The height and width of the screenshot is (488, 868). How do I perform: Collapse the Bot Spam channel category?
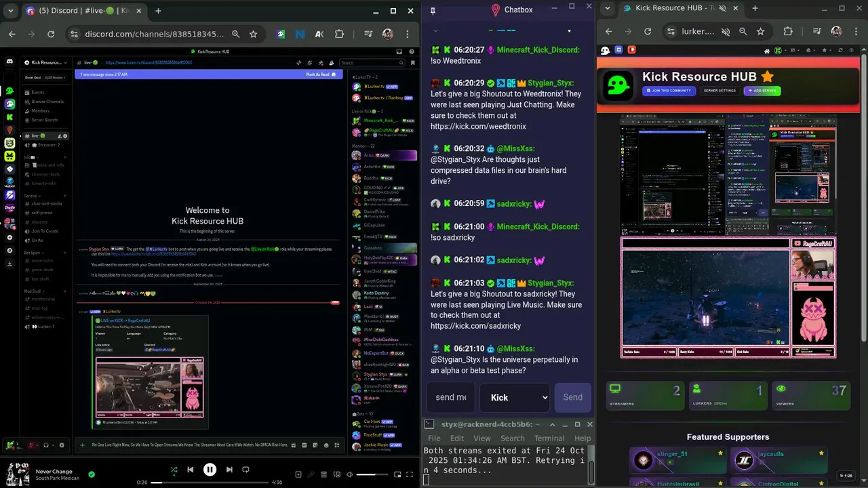(x=35, y=253)
